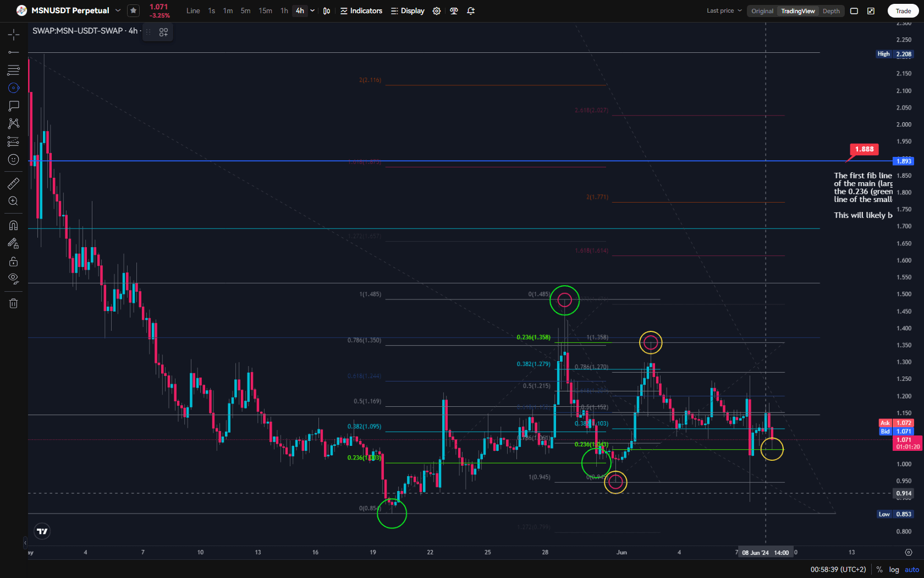Expand the collapsed left drawing toolbar arrow

tap(25, 543)
